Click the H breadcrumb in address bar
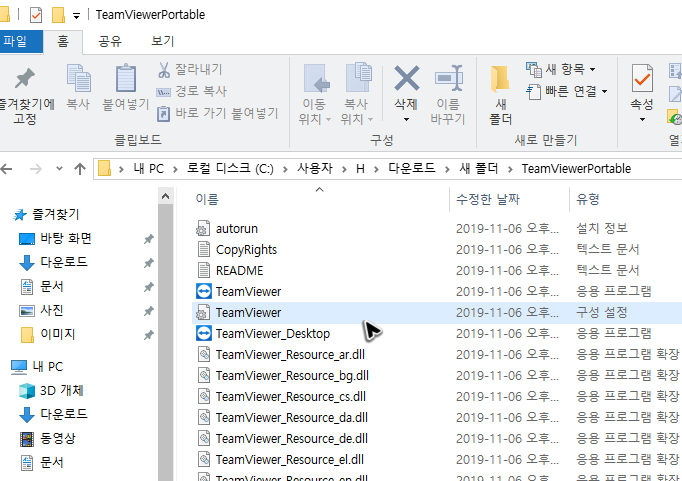682x481 pixels. (x=360, y=169)
